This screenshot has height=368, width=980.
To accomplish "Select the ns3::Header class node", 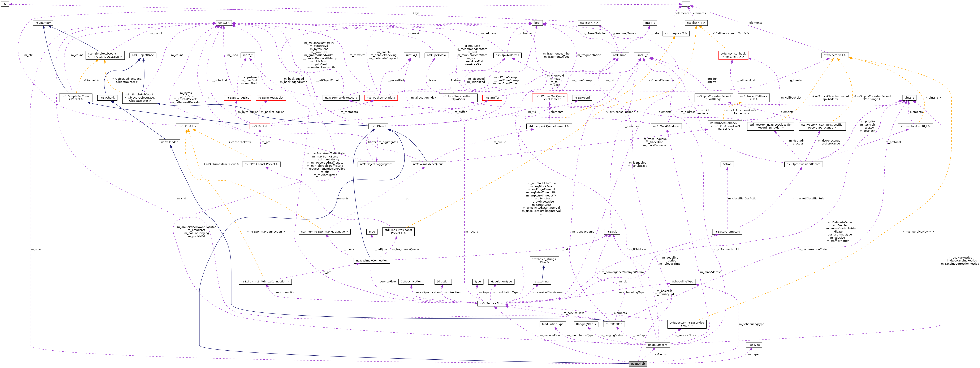I will click(169, 142).
